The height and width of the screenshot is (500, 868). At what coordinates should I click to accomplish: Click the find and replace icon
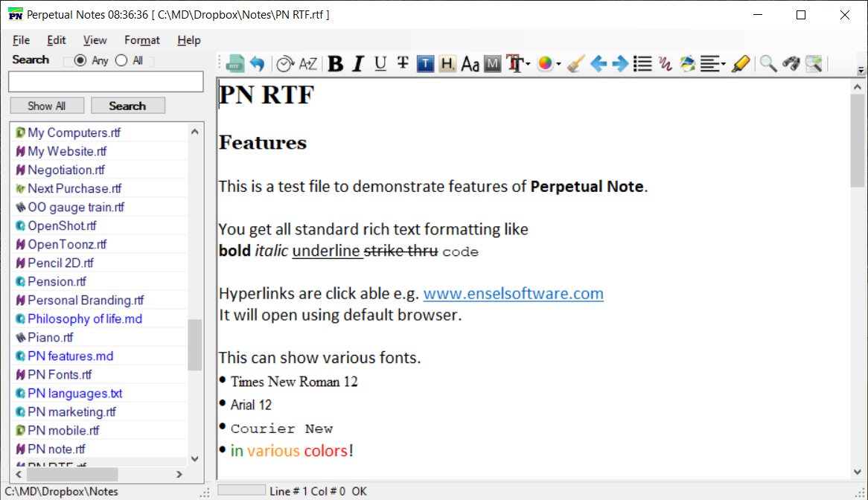(814, 63)
